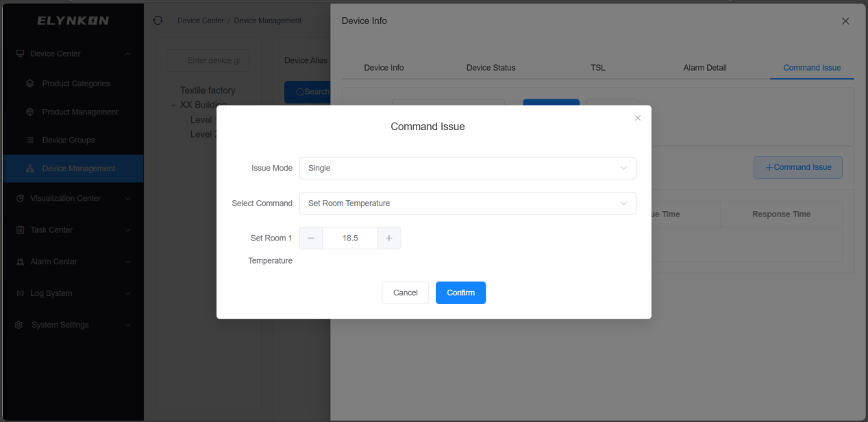Click the Alarm Center bell icon
This screenshot has height=422, width=868.
pyautogui.click(x=20, y=262)
